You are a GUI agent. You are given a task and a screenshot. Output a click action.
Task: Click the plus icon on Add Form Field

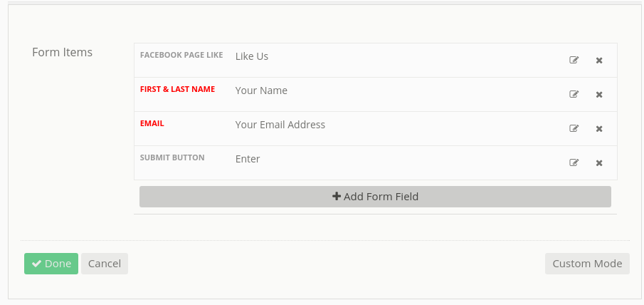click(x=337, y=196)
